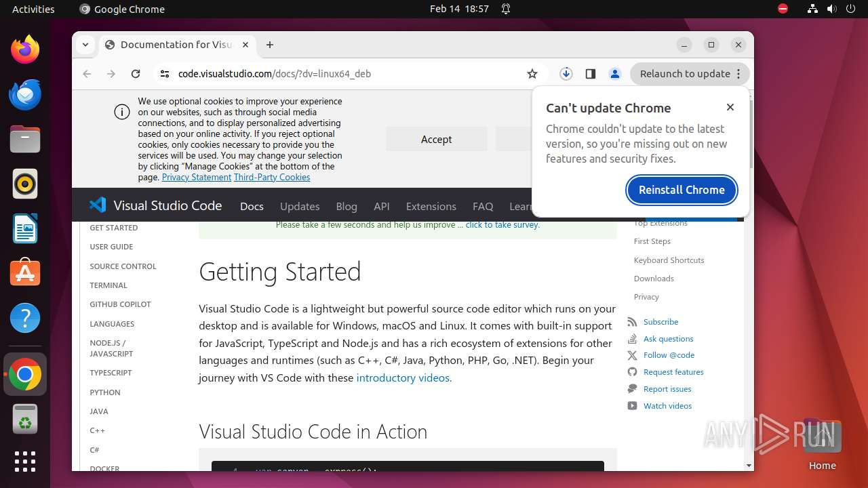
Task: Reload the current page
Action: pyautogui.click(x=136, y=74)
